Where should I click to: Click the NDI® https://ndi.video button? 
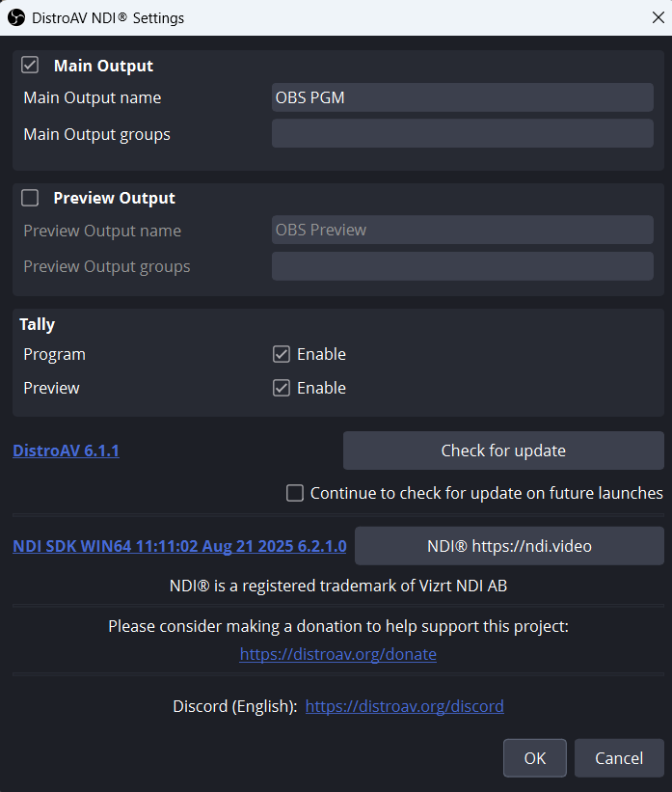pos(509,546)
